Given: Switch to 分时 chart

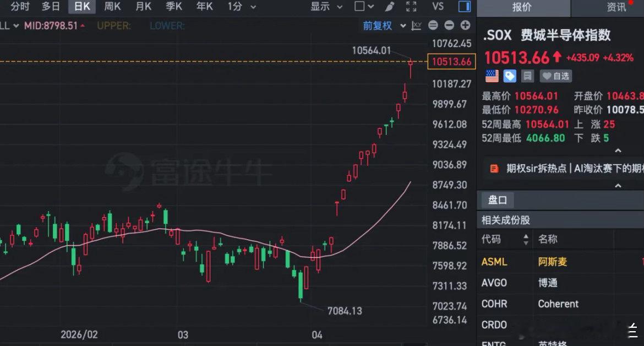Looking at the screenshot, I should (x=20, y=7).
